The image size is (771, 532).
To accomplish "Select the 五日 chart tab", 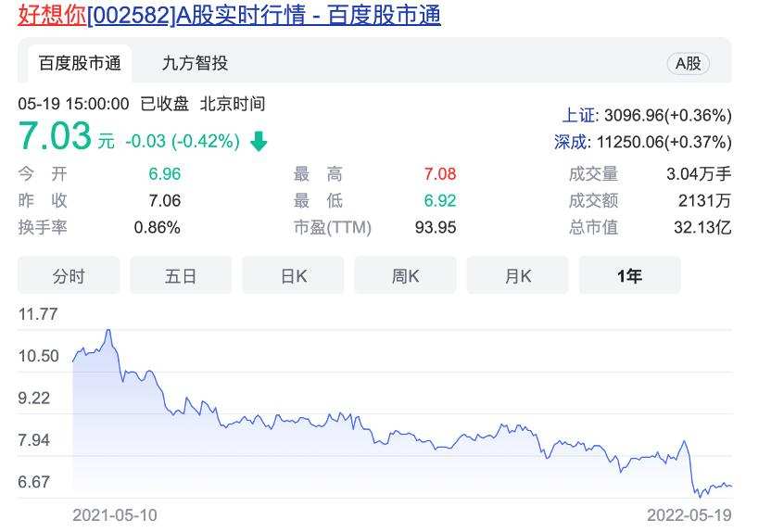I will 181,275.
